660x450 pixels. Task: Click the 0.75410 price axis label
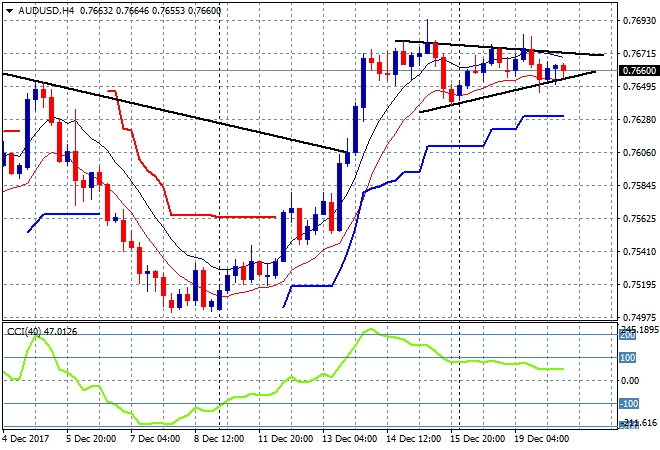pos(639,252)
